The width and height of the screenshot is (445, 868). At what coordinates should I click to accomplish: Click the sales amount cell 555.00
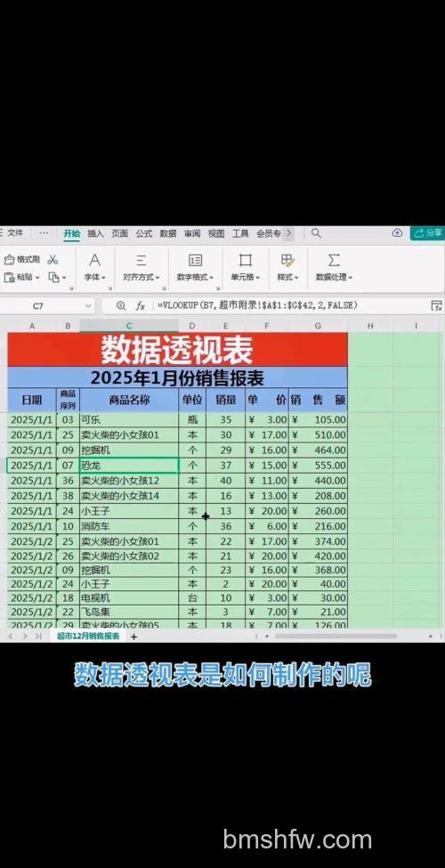[318, 466]
